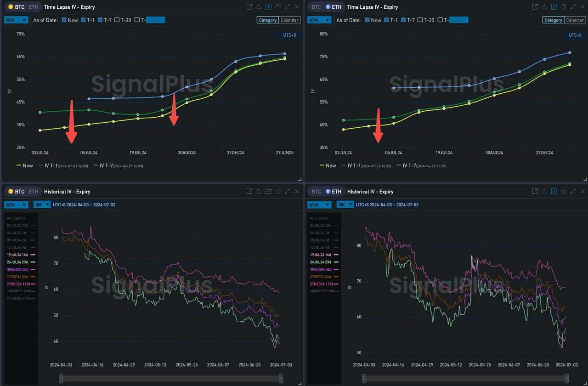The height and width of the screenshot is (386, 588).
Task: Open 3M period dropdown in BTC Historical IV
Action: [x=42, y=205]
